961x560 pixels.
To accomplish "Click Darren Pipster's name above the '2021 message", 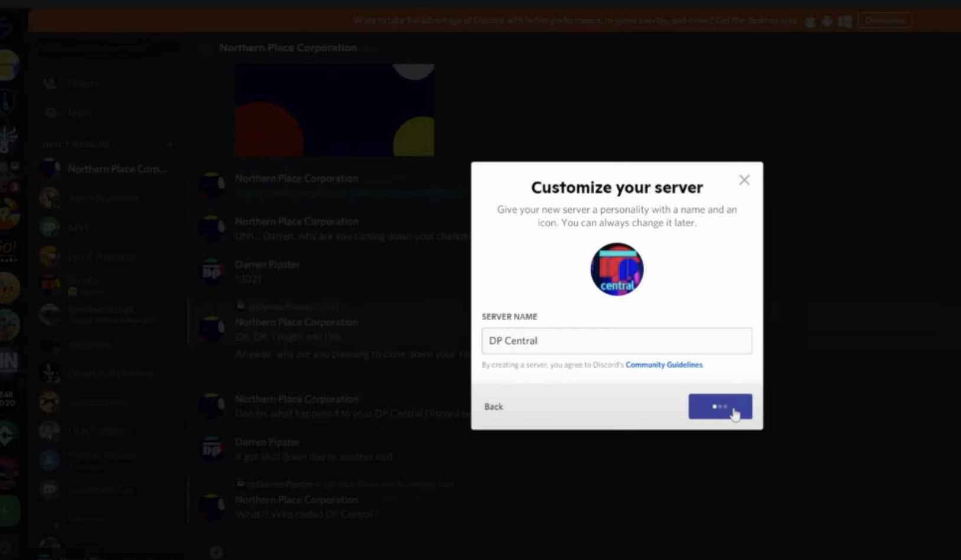I will pos(267,265).
